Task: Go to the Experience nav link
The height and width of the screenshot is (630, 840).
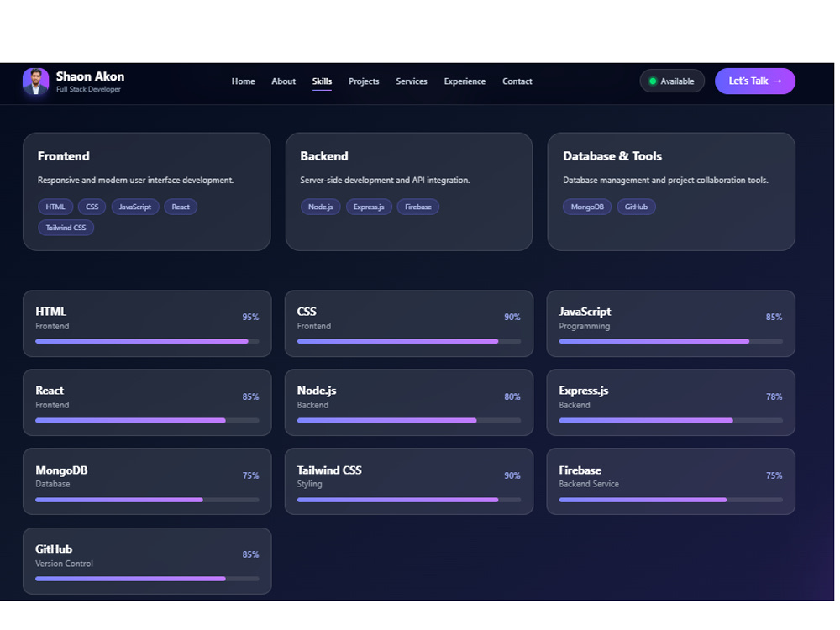Action: [465, 81]
